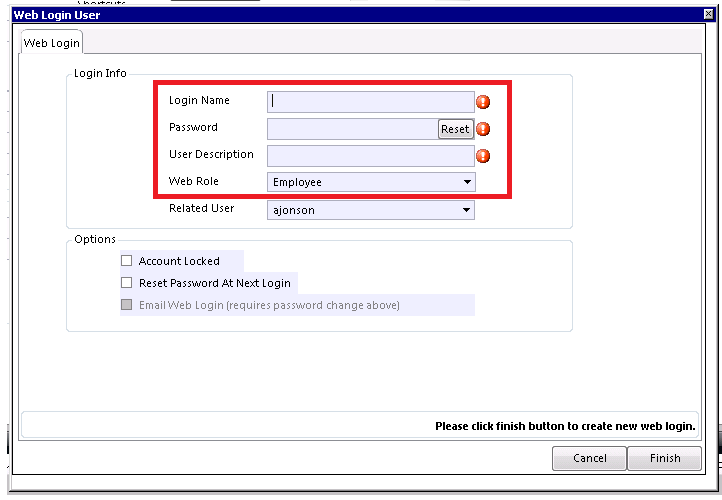Image resolution: width=722 pixels, height=500 pixels.
Task: Select the User Description text box
Action: tap(370, 156)
